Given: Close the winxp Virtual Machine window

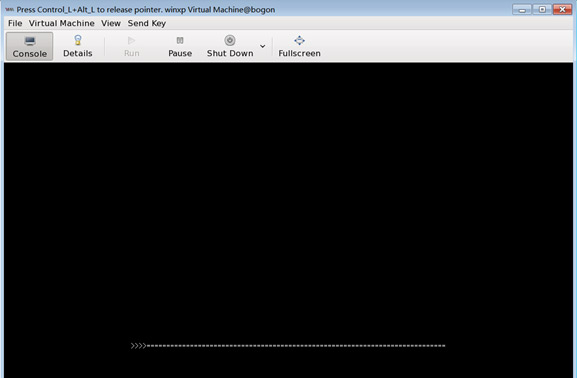Looking at the screenshot, I should pyautogui.click(x=562, y=9).
